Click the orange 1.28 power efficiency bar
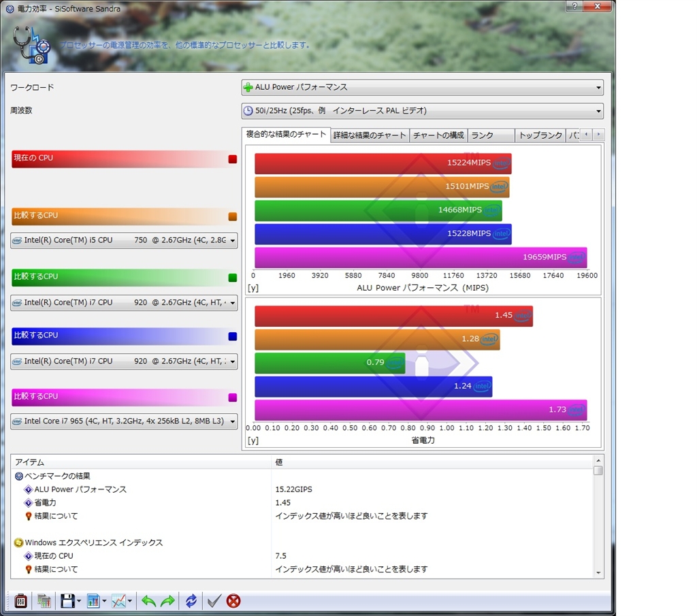697x616 pixels. pos(377,340)
